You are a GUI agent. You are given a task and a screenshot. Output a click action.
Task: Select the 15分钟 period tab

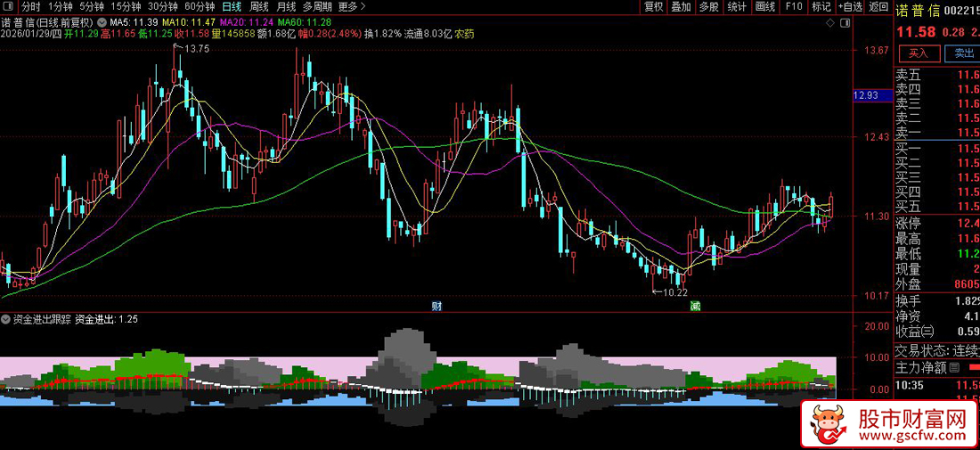pyautogui.click(x=126, y=7)
